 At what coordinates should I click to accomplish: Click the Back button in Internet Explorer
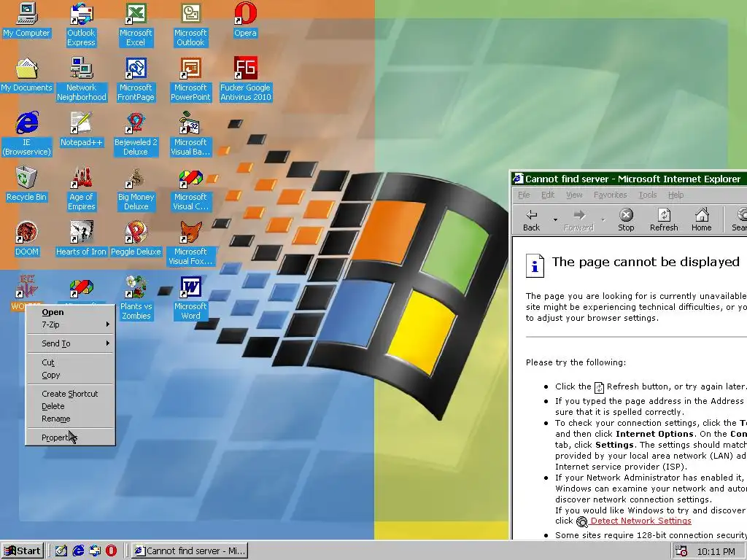pyautogui.click(x=532, y=220)
